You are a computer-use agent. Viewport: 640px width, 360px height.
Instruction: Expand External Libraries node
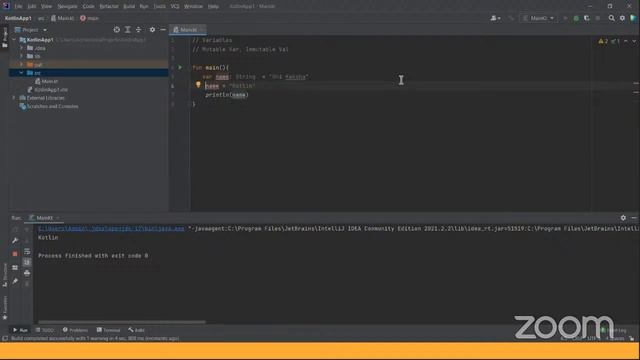click(x=14, y=98)
